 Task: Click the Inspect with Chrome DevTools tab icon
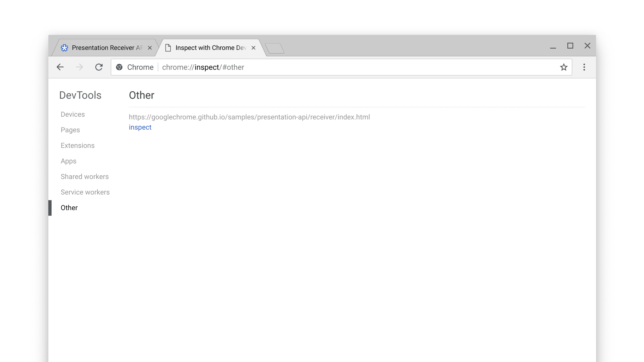pos(168,47)
